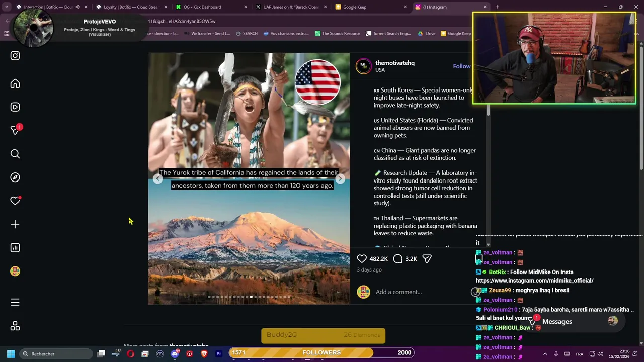The image size is (644, 362).
Task: Open notifications heart icon in sidebar
Action: point(15,201)
